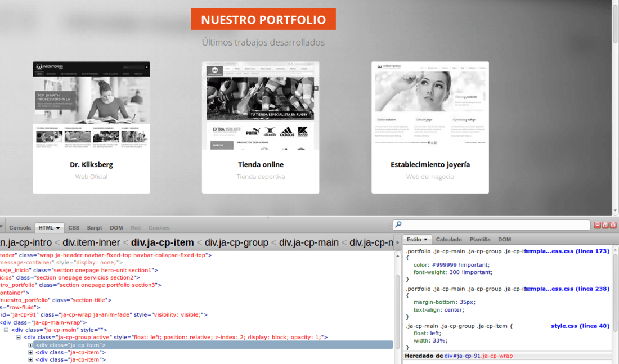
Task: Click the up arrow of the HTML panel scrollbar
Action: (397, 256)
